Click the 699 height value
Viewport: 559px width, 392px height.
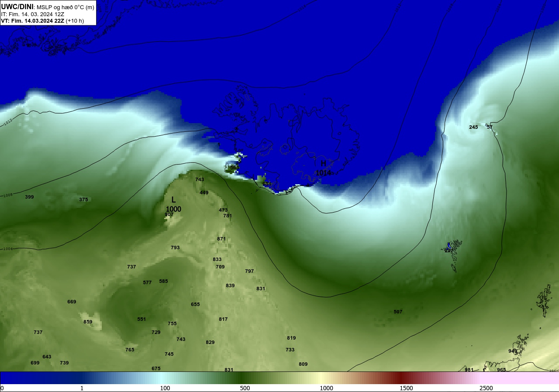(35, 363)
